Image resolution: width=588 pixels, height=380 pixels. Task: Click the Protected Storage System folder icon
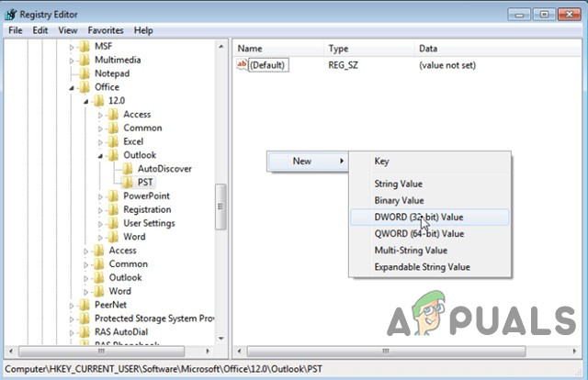pyautogui.click(x=85, y=319)
